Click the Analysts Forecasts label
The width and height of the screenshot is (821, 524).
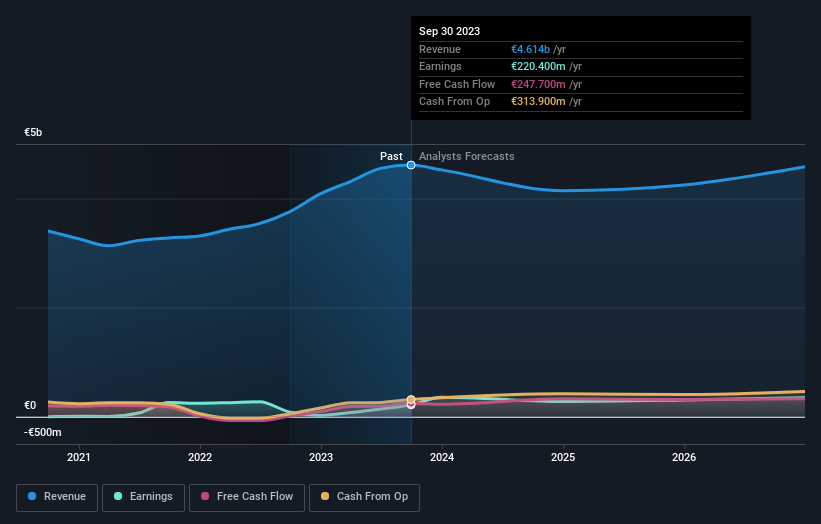pyautogui.click(x=467, y=156)
